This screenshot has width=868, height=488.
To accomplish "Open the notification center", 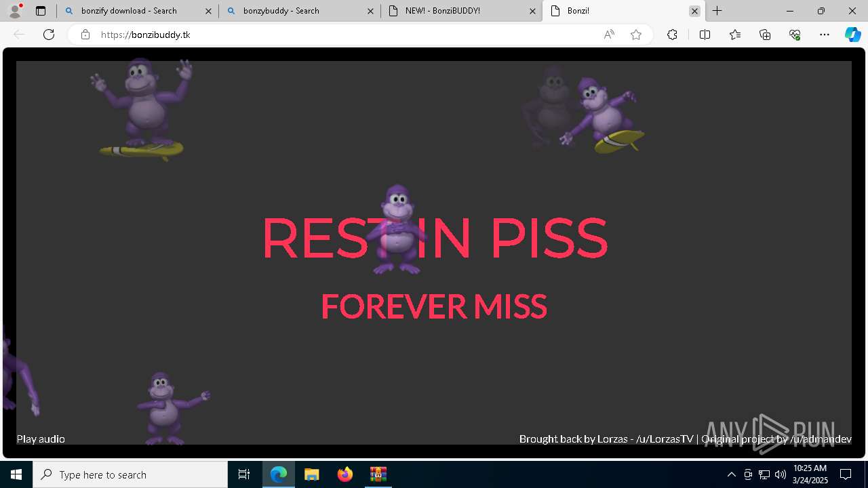I will (x=846, y=474).
